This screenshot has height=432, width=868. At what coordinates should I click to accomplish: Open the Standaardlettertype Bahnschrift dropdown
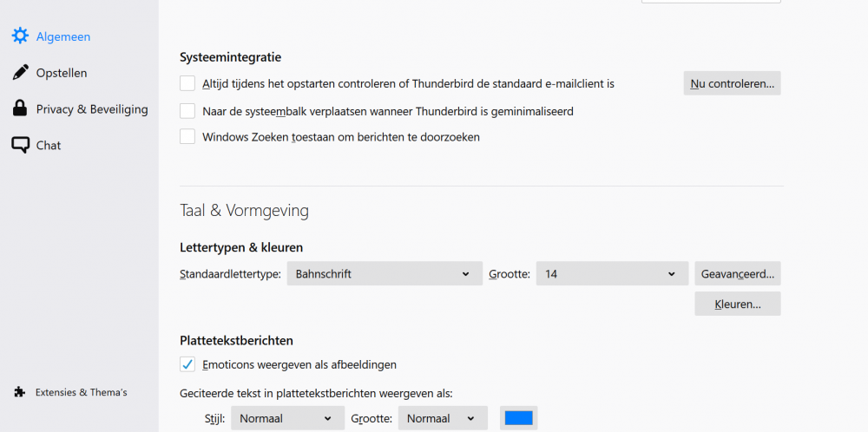(x=384, y=274)
